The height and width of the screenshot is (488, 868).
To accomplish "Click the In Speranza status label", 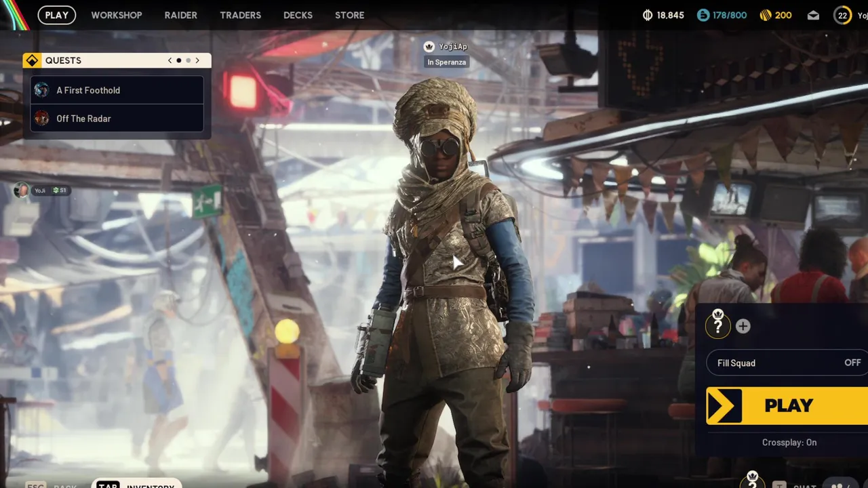I will click(x=446, y=62).
